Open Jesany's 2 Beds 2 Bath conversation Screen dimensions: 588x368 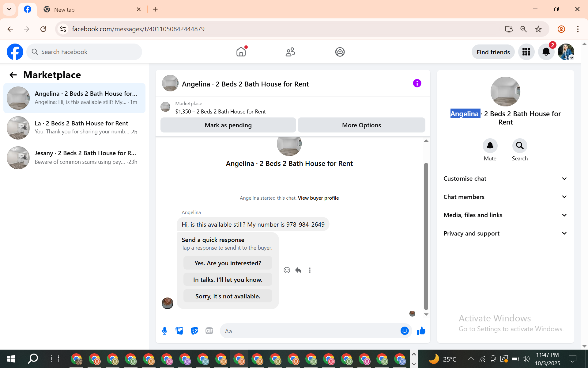[x=74, y=158]
